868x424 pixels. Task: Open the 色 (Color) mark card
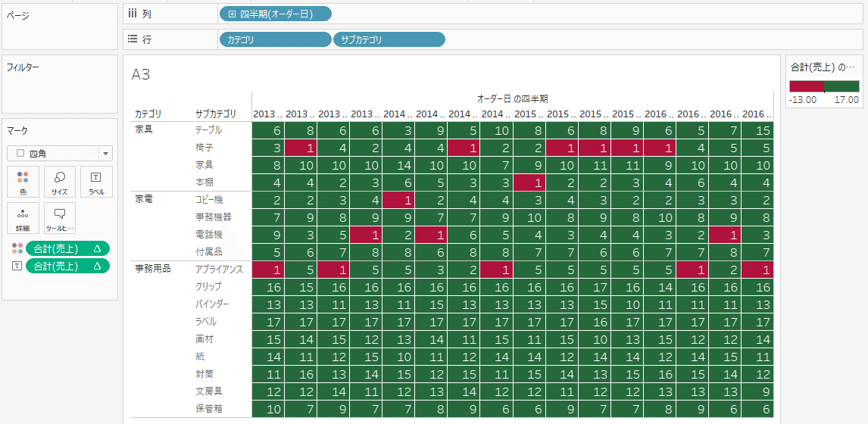pyautogui.click(x=23, y=182)
